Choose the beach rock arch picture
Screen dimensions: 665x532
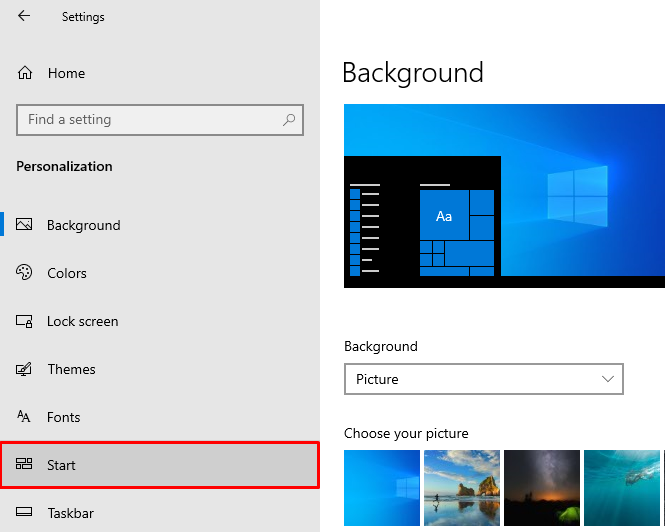tap(462, 488)
